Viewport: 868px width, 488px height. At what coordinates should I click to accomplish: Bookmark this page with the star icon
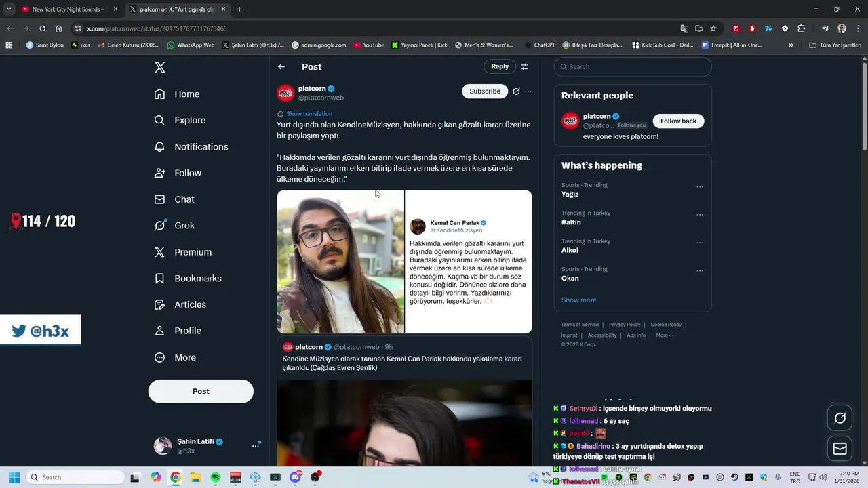tap(713, 28)
